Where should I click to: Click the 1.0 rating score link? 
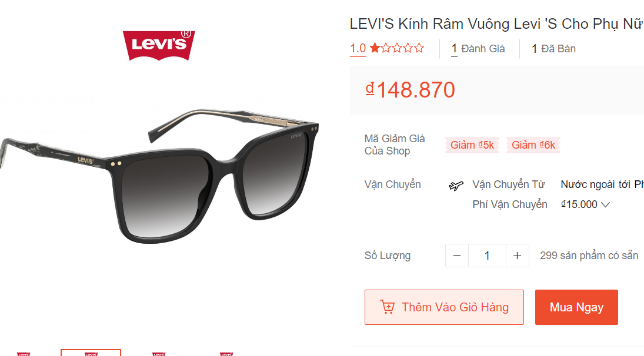(x=358, y=48)
